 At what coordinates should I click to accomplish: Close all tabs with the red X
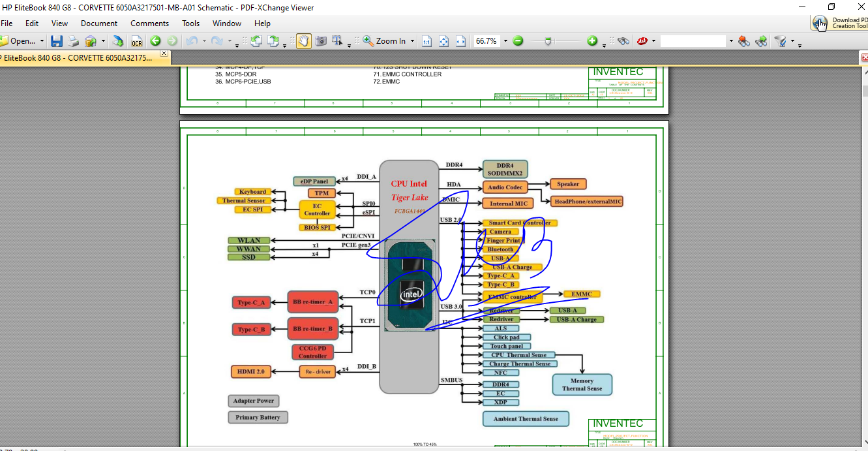[864, 57]
